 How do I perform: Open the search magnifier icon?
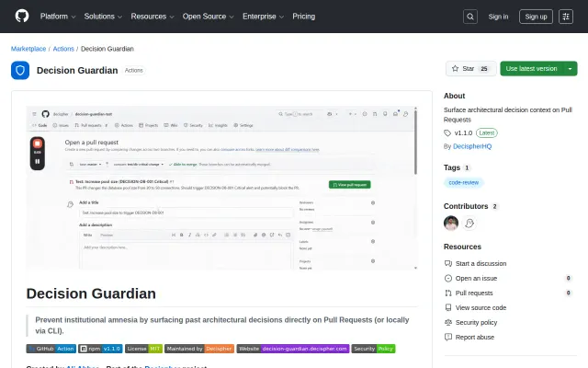(x=470, y=17)
